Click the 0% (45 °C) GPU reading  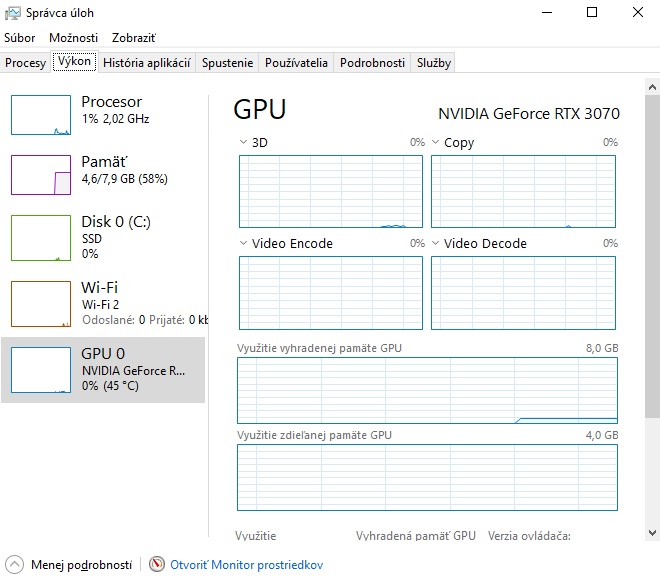(x=110, y=386)
